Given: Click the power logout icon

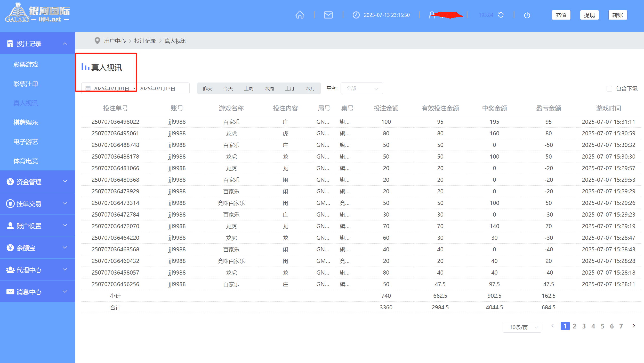Looking at the screenshot, I should tap(527, 15).
